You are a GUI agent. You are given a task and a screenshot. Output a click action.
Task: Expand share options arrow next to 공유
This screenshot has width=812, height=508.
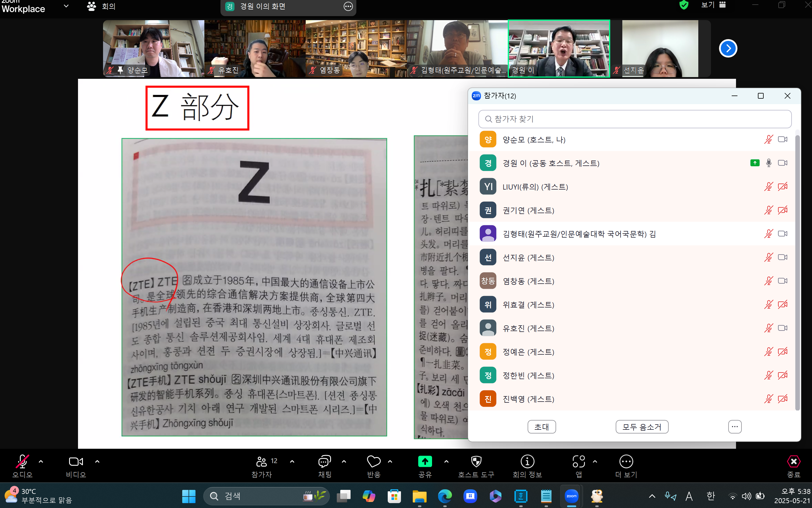[446, 462]
